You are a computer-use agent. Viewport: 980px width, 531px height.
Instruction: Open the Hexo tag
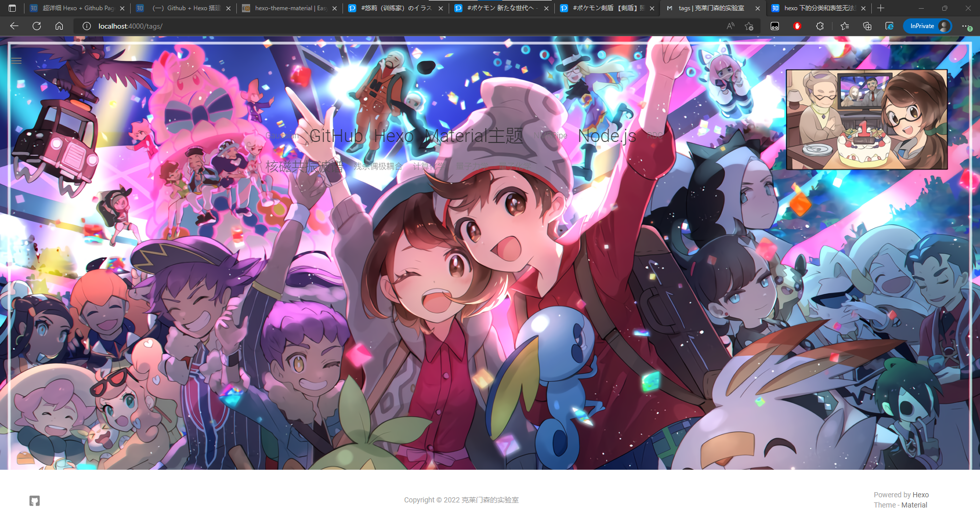coord(394,136)
